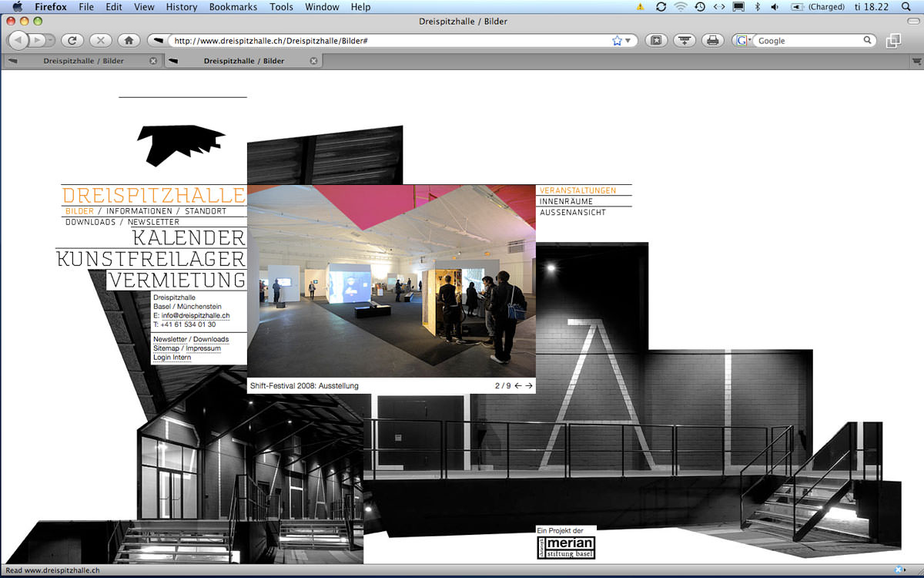Open the Tools menu
924x578 pixels.
coord(281,7)
